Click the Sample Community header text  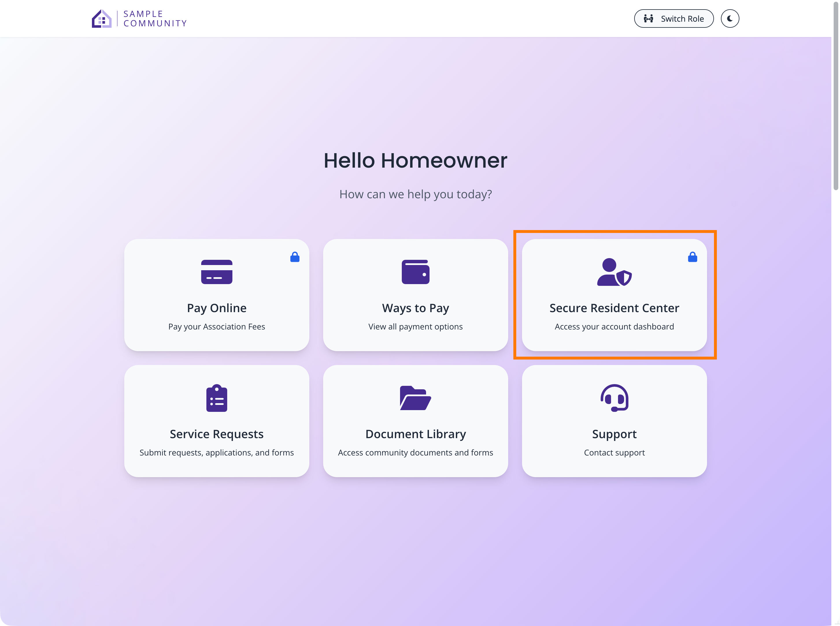point(155,18)
